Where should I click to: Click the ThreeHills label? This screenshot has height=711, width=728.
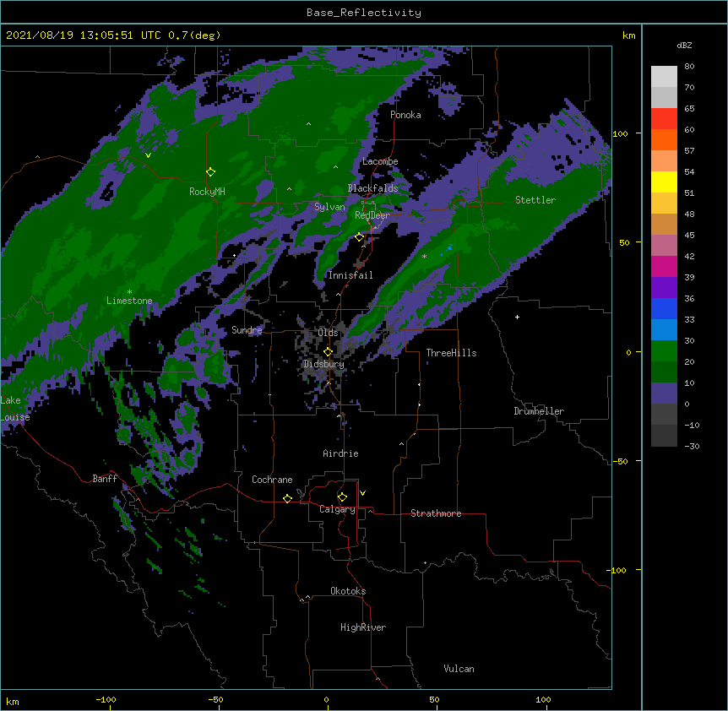[x=451, y=353]
